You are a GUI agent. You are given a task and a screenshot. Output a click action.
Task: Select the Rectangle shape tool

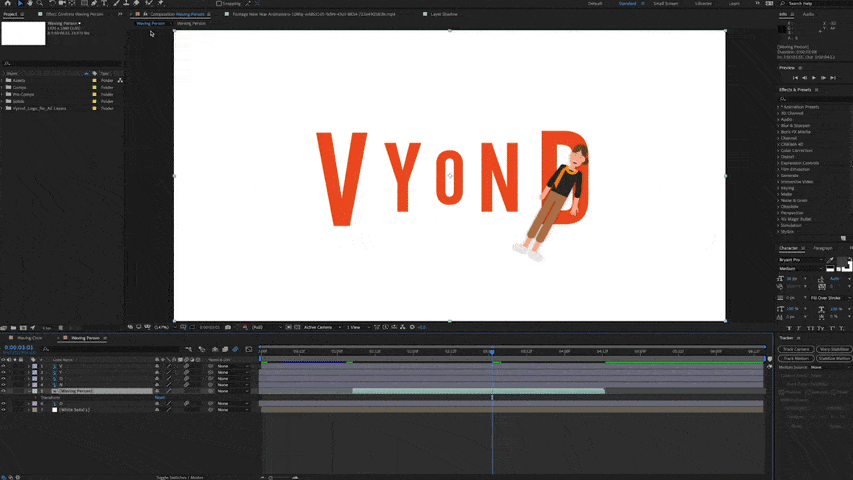[84, 3]
